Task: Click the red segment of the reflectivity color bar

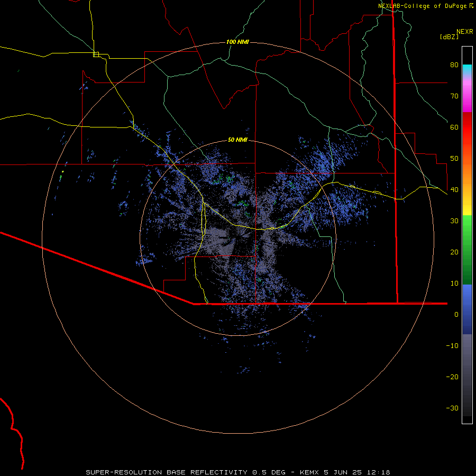Action: pyautogui.click(x=467, y=127)
